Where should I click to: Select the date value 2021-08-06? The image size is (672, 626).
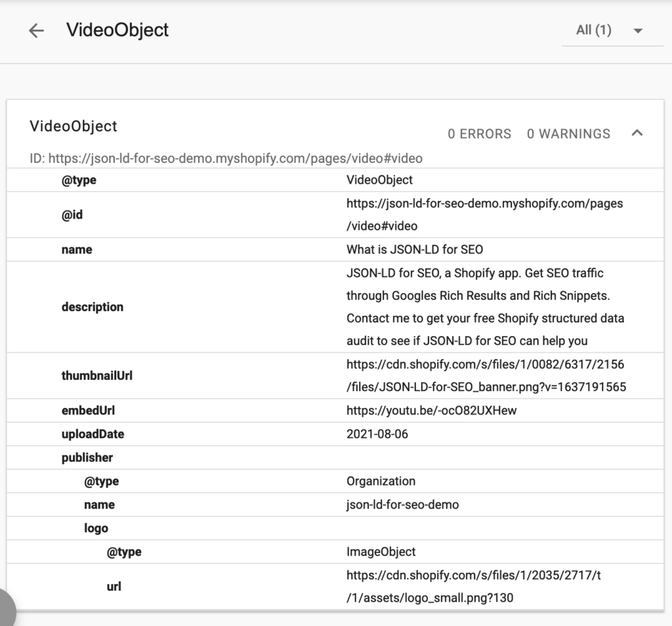tap(377, 434)
